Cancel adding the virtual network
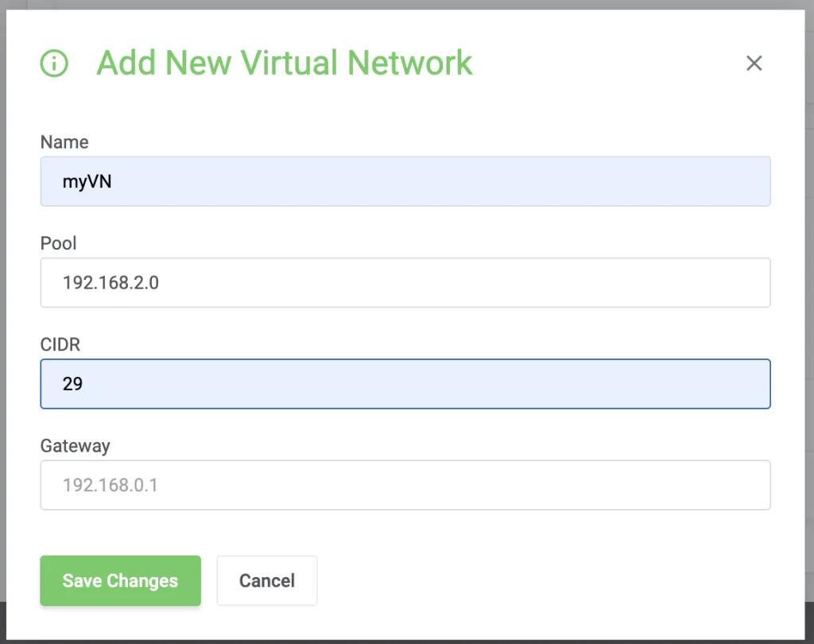This screenshot has width=814, height=644. pyautogui.click(x=266, y=580)
